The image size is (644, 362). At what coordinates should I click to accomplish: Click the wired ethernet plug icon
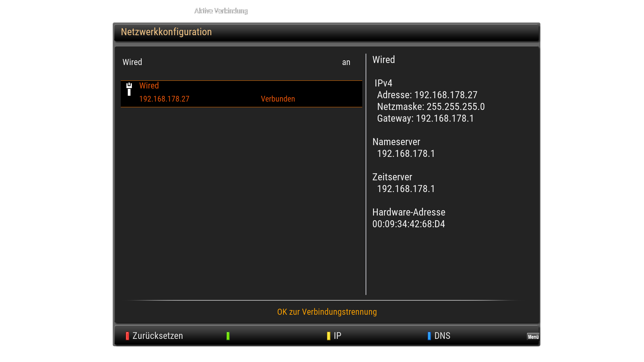click(129, 89)
